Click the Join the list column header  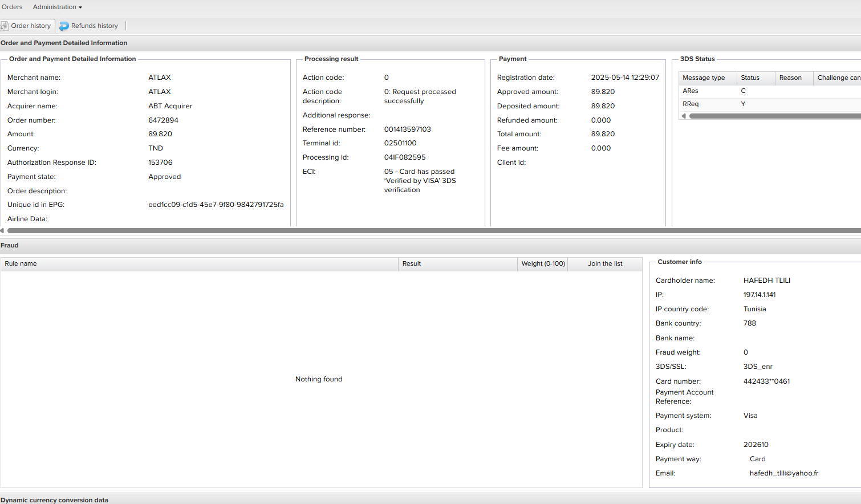(605, 264)
